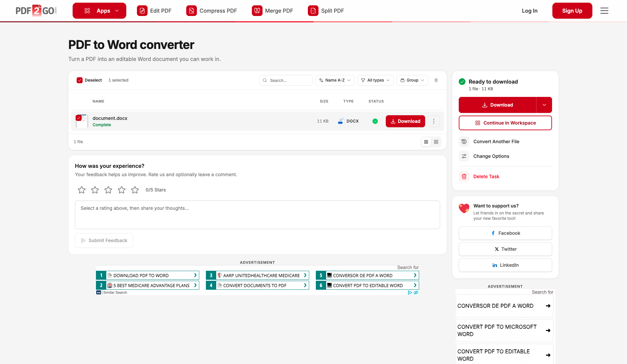Rate the experience five stars
This screenshot has height=364, width=627.
coord(135,190)
